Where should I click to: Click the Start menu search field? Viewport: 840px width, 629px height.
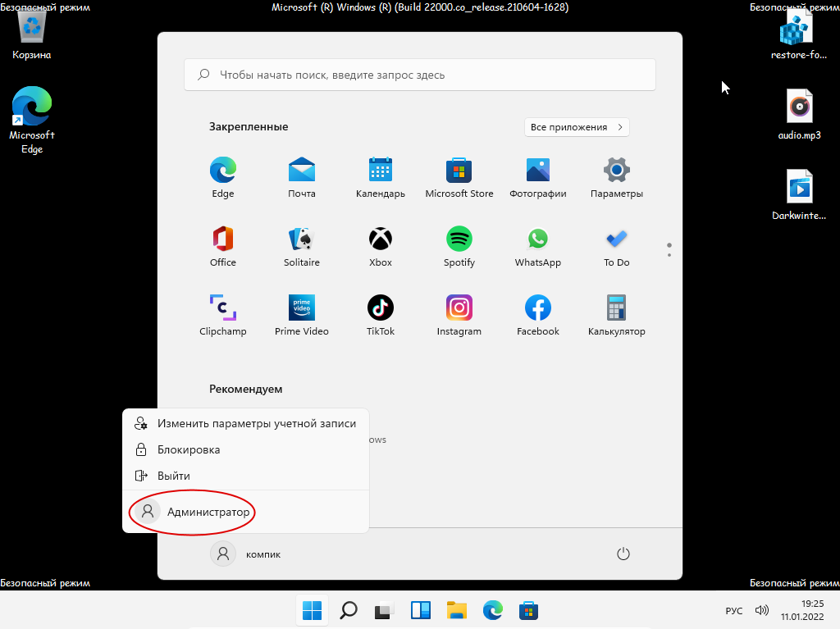(x=420, y=75)
